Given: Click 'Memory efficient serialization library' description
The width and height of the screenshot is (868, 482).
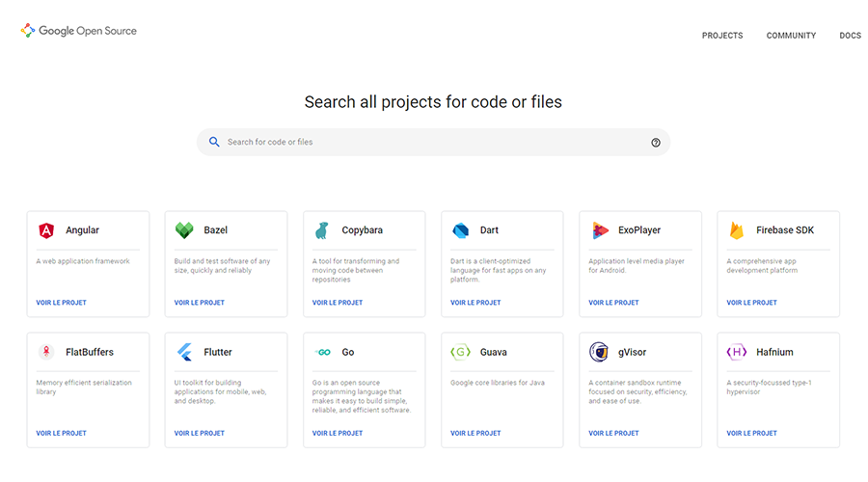Looking at the screenshot, I should click(x=84, y=387).
